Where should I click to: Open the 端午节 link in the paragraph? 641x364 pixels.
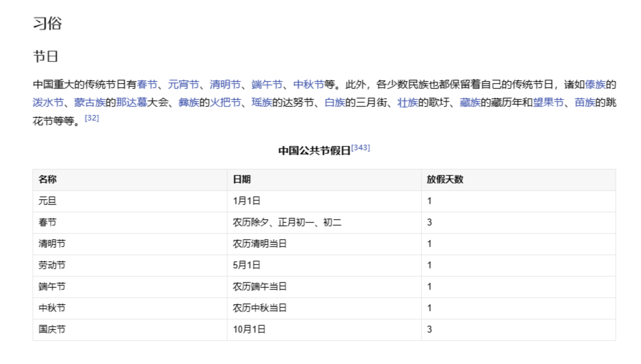click(267, 85)
